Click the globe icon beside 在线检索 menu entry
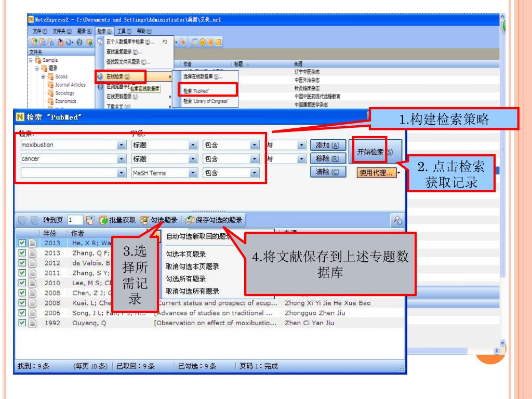Viewport: 532px width, 399px height. pos(100,77)
